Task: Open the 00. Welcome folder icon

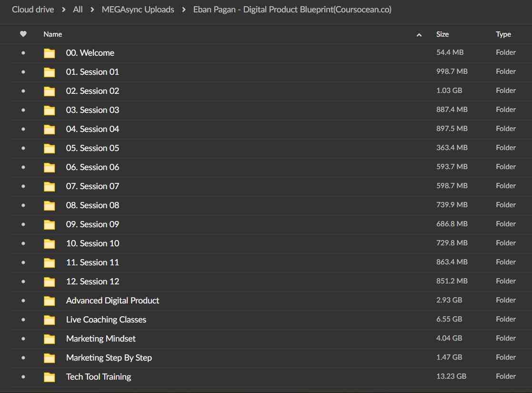Action: (x=49, y=53)
